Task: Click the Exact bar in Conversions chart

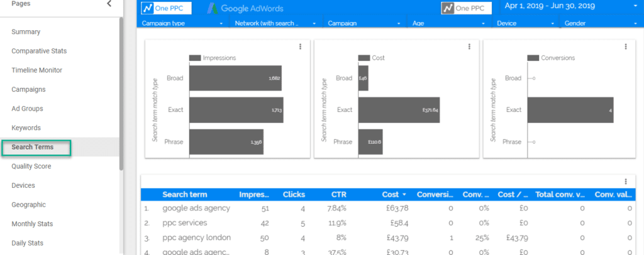Action: click(570, 110)
